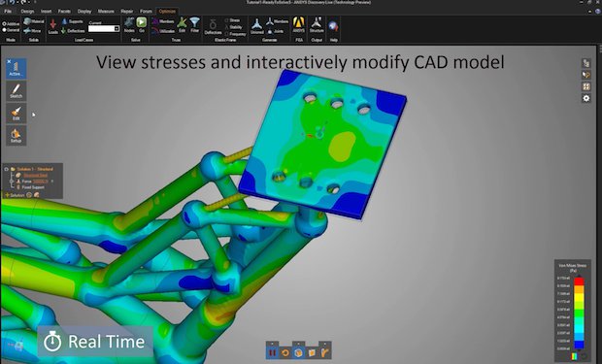Click the Material tool in Solids group
Viewport: 602px width, 364px height.
click(34, 21)
